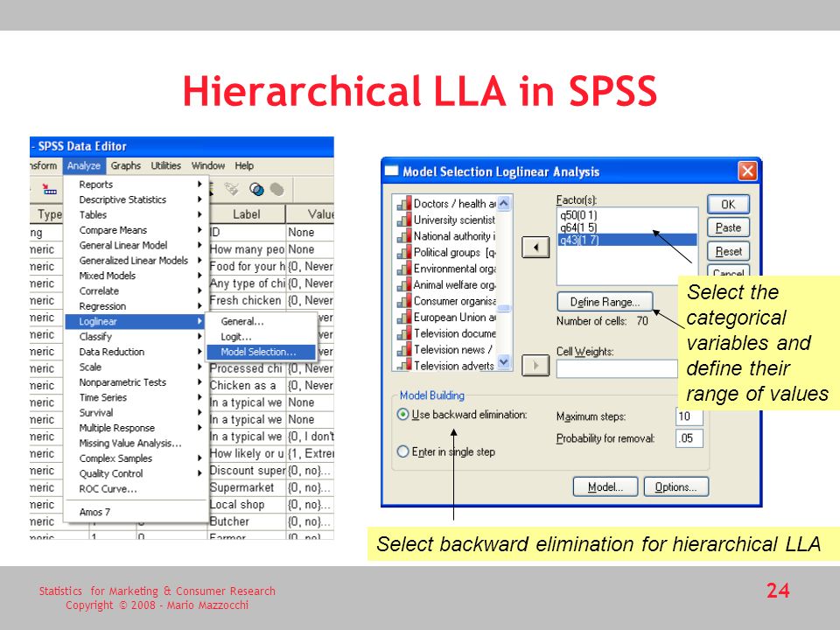This screenshot has height=630, width=840.
Task: Click variable list scroll up arrow
Action: [504, 203]
